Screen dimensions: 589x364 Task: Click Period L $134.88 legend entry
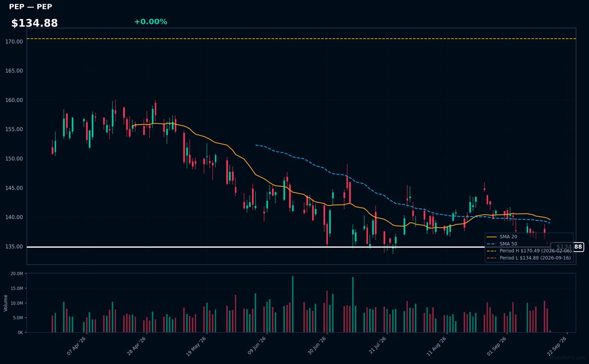coord(528,258)
